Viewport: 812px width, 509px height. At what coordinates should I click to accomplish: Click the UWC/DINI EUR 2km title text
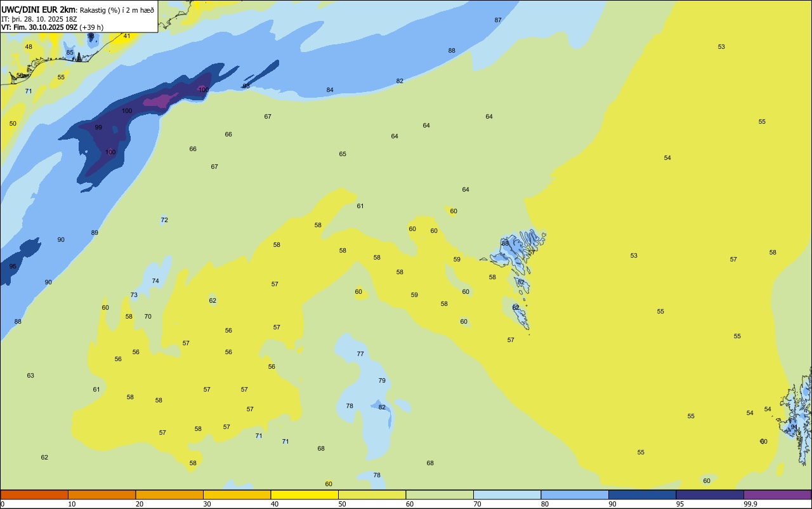(x=39, y=10)
